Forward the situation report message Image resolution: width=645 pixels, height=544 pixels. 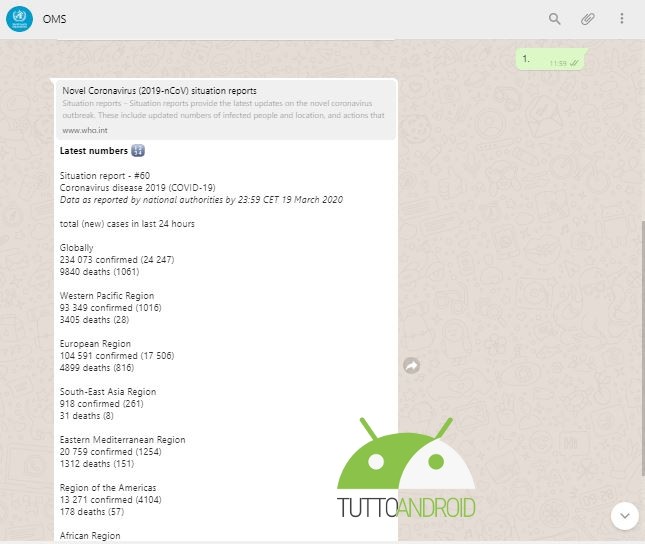coord(411,365)
